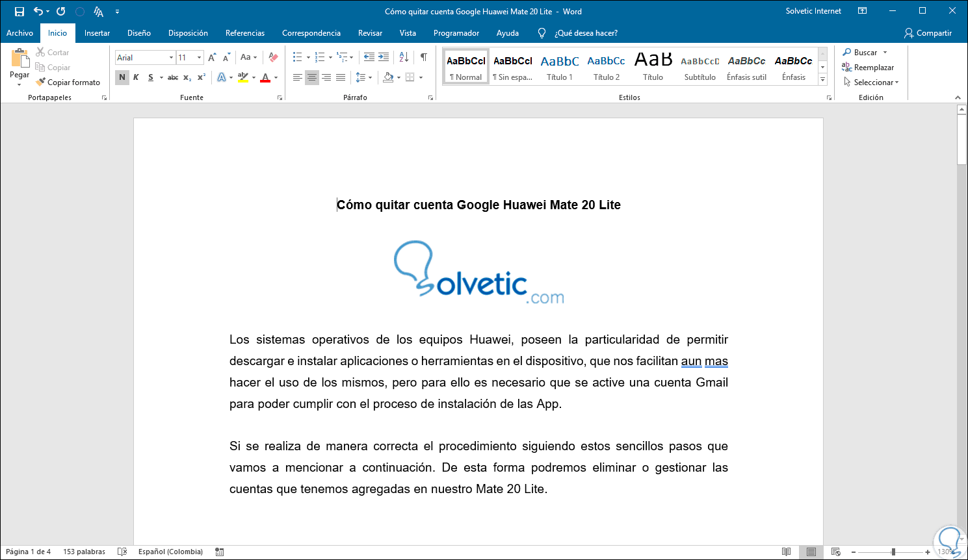The width and height of the screenshot is (968, 560).
Task: Toggle bold (N) formatting
Action: [x=122, y=77]
